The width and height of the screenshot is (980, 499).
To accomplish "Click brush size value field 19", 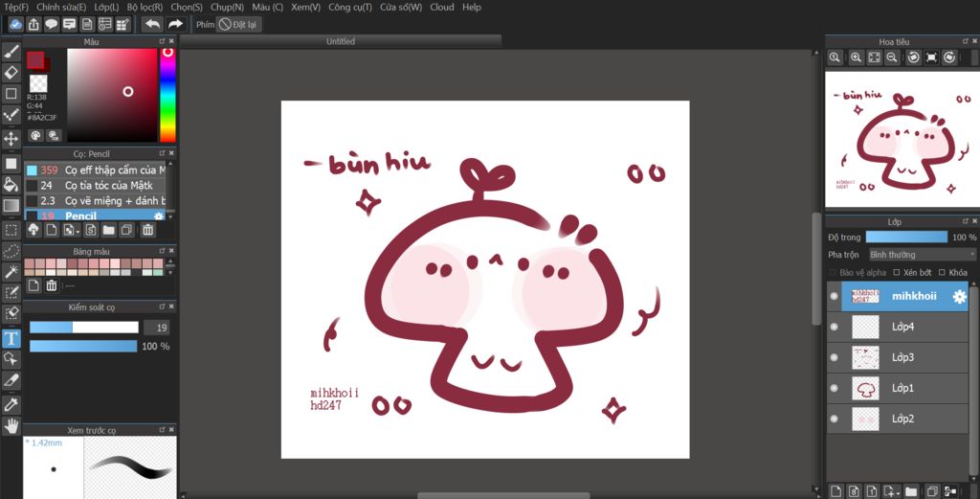I will coord(156,328).
